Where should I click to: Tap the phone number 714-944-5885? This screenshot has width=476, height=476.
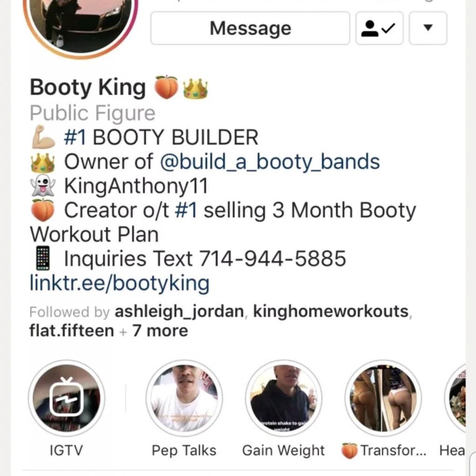coord(272,258)
